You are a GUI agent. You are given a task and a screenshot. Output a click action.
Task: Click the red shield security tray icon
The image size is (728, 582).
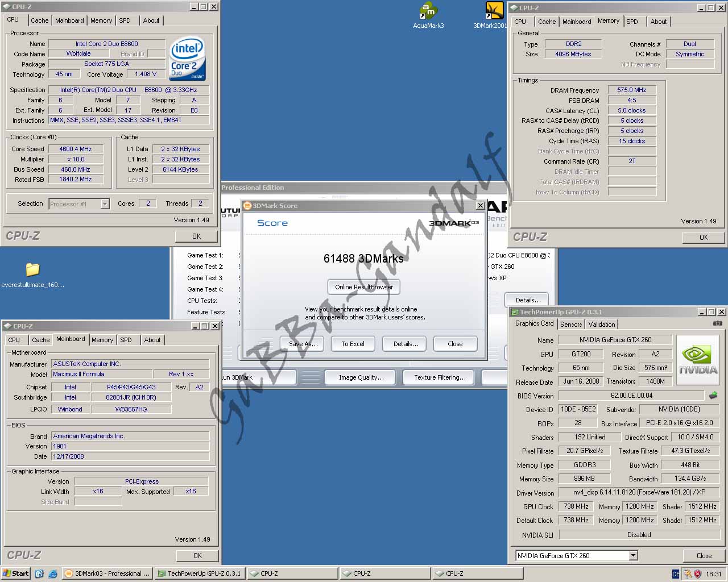click(x=697, y=574)
